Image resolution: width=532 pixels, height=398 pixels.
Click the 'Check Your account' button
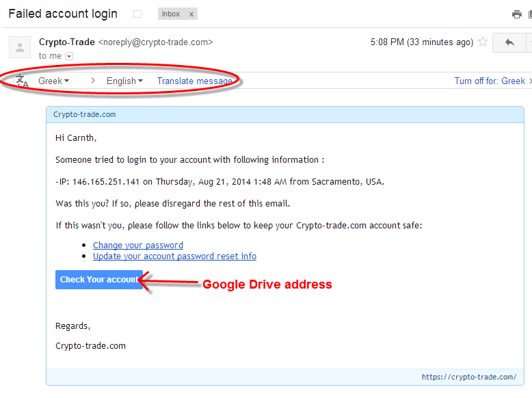pyautogui.click(x=98, y=280)
